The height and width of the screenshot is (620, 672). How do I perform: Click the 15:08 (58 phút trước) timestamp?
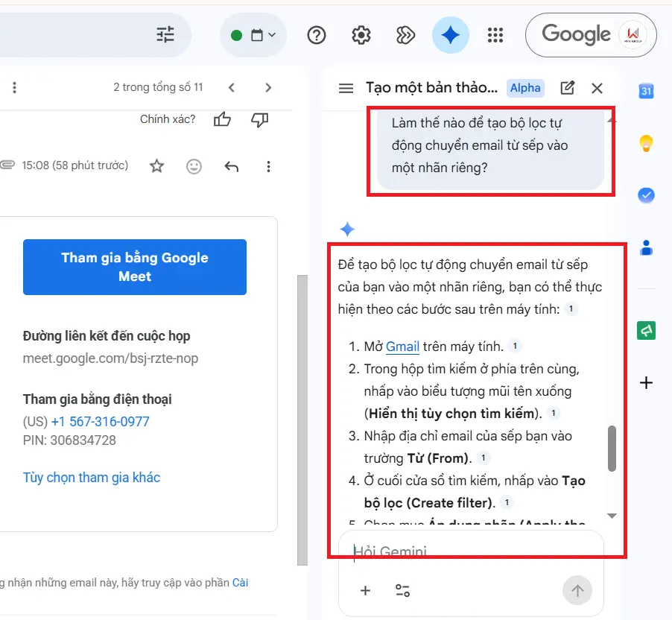point(75,165)
